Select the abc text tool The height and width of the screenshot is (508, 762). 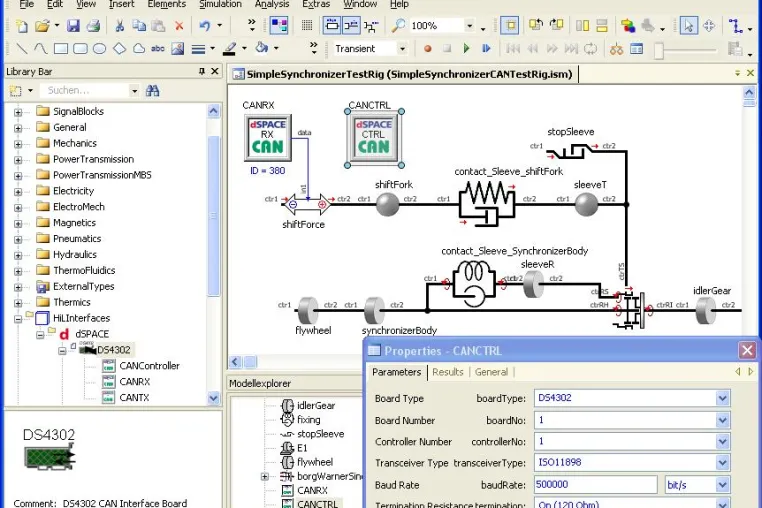[157, 49]
